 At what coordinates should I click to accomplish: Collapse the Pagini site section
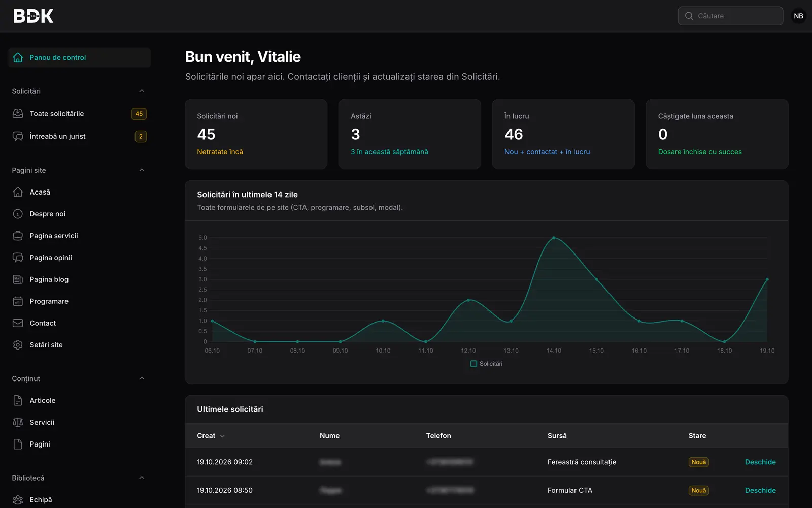point(142,170)
